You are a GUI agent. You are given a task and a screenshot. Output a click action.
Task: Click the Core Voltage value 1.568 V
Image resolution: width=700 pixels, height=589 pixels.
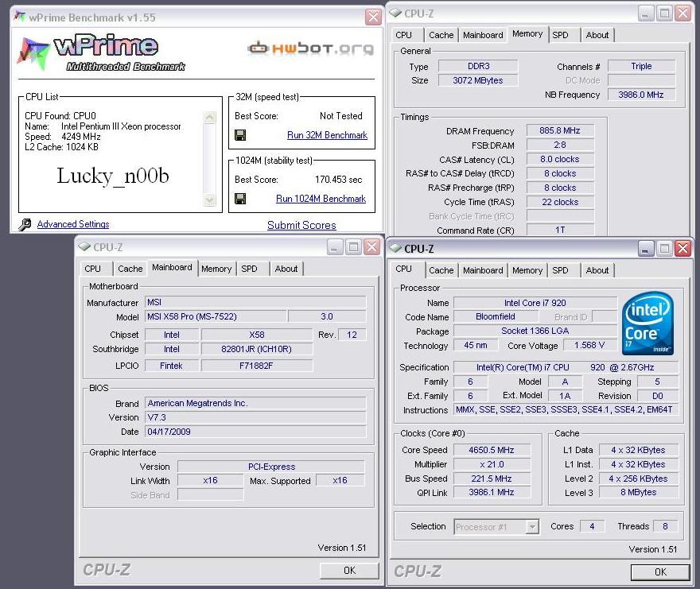pos(589,345)
